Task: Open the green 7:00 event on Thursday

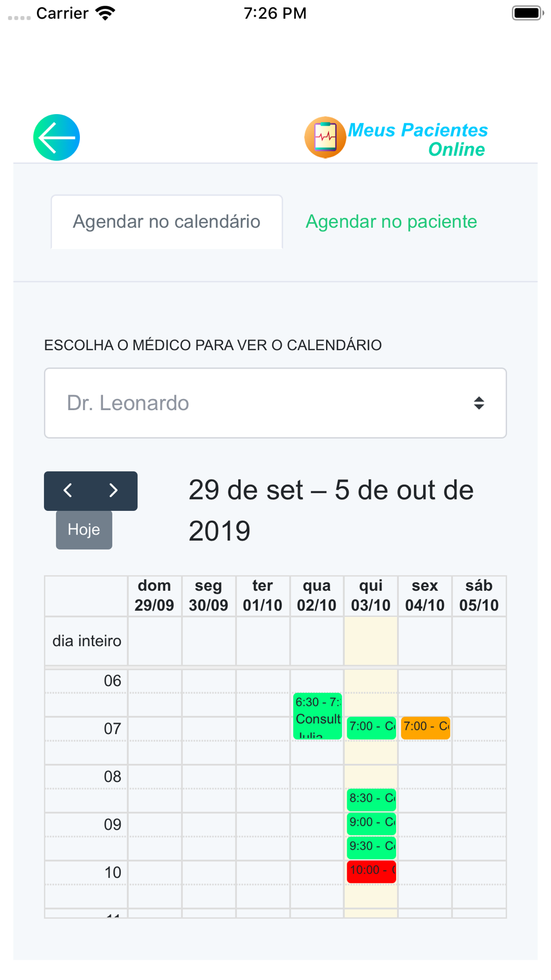Action: 371,728
